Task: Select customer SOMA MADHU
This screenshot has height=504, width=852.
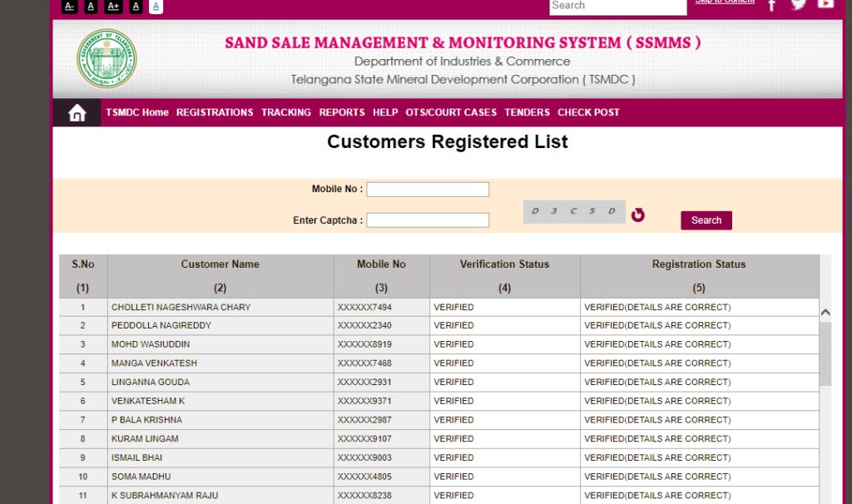Action: [141, 477]
